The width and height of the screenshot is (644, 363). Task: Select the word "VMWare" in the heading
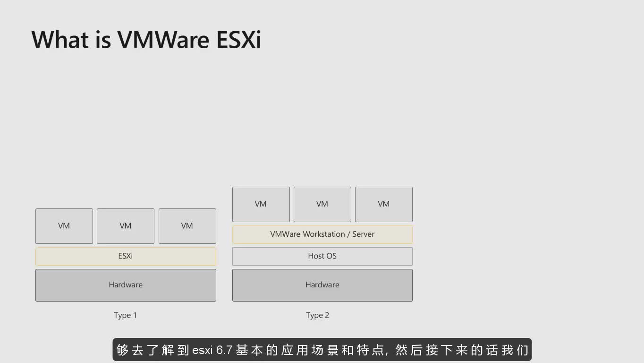[163, 40]
